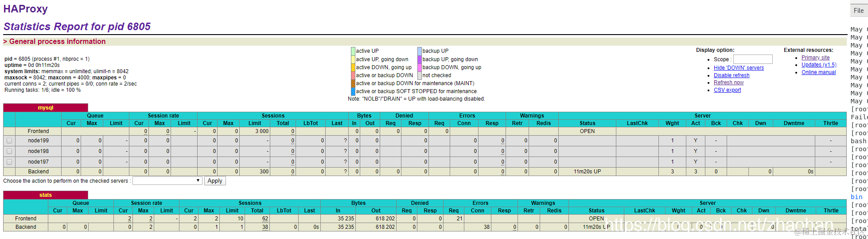The height and width of the screenshot is (239, 868).
Task: Click stats frontend bytes in value 35 235
Action: [x=346, y=219]
